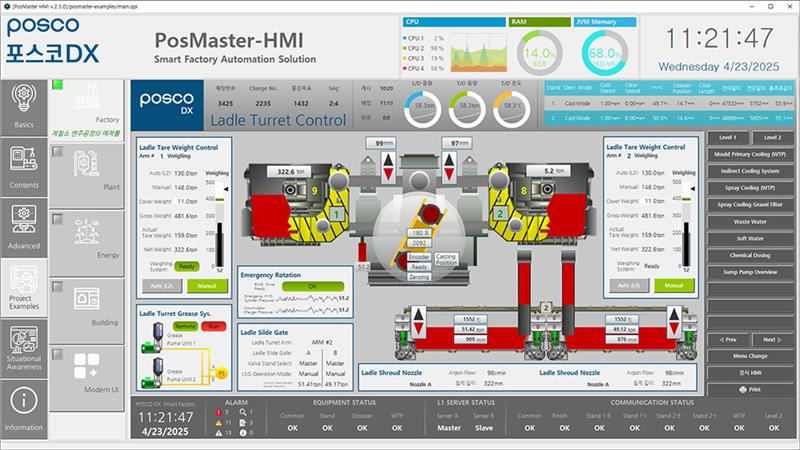800x450 pixels.
Task: Open the Contents sidebar section
Action: [23, 167]
